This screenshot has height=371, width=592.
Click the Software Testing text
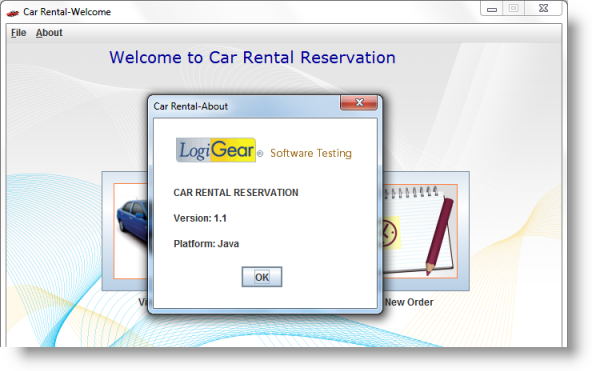[x=311, y=153]
